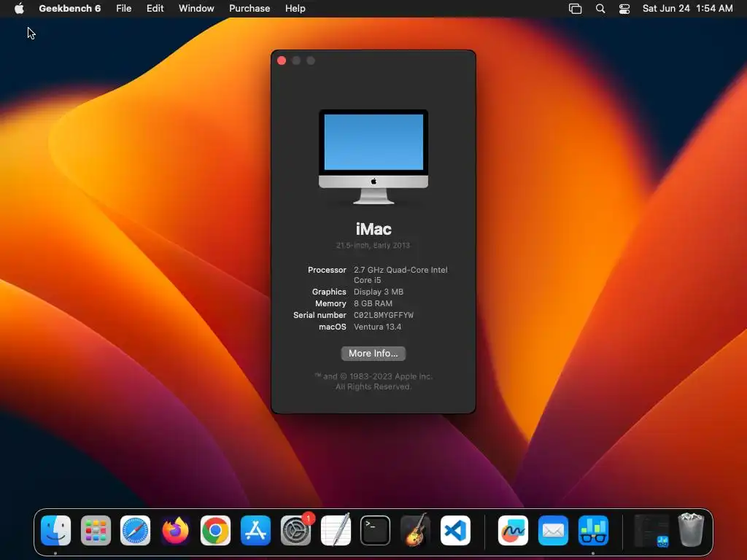Click the serial number C02L8MYGFFYW
The image size is (747, 560).
[384, 315]
